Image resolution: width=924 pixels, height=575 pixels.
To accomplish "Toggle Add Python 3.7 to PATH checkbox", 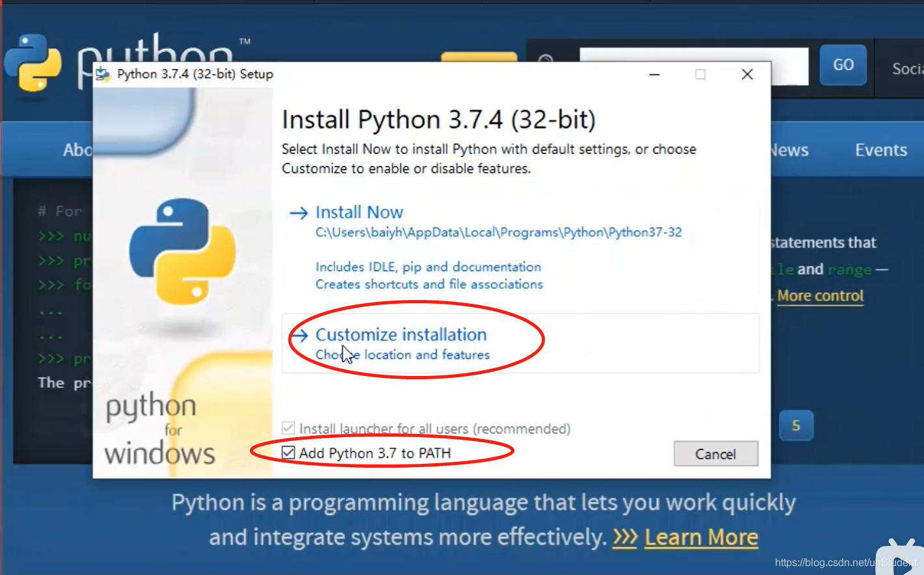I will pos(288,453).
